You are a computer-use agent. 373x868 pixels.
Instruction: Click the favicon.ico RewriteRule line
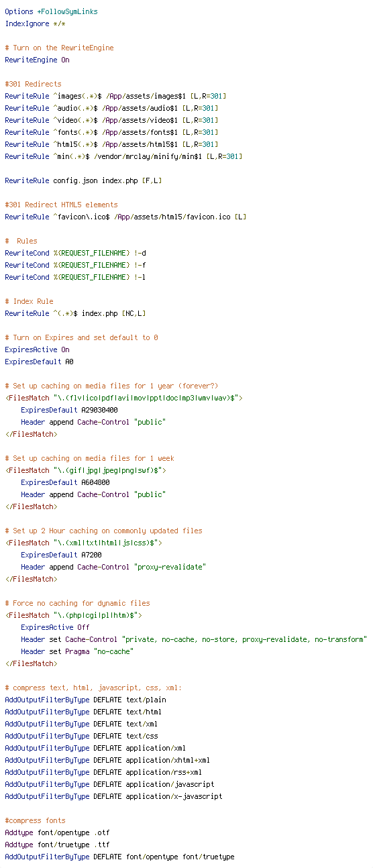[125, 217]
